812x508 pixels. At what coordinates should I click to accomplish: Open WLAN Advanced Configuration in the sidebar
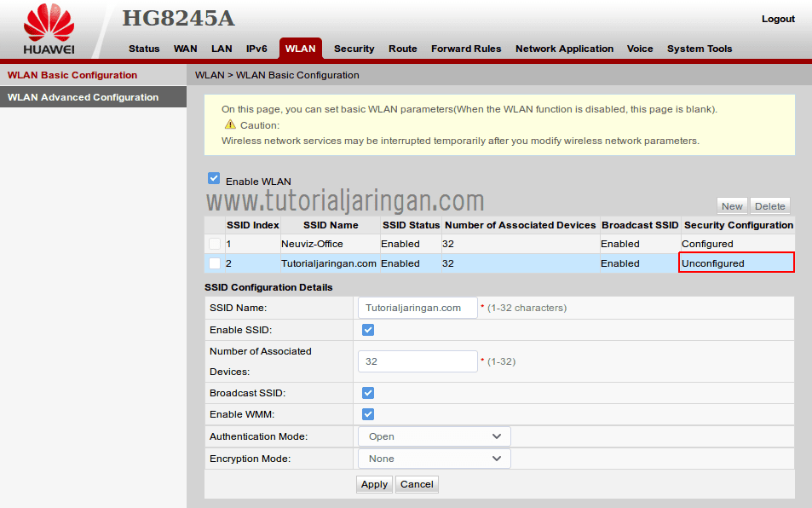[x=94, y=96]
